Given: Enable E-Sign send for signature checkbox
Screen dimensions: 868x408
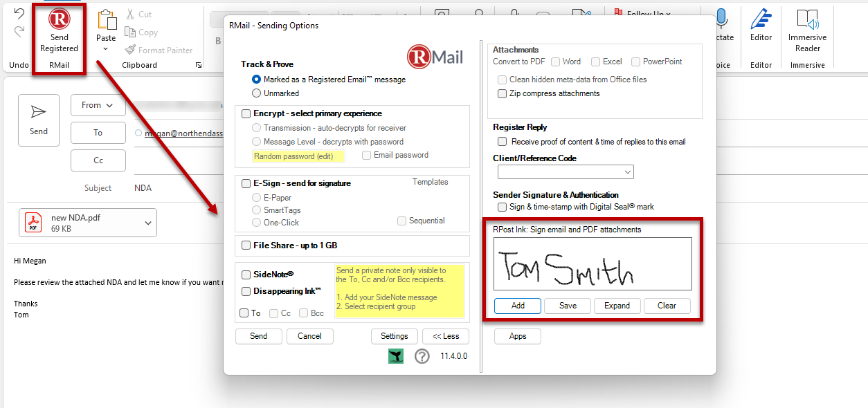Looking at the screenshot, I should [246, 183].
